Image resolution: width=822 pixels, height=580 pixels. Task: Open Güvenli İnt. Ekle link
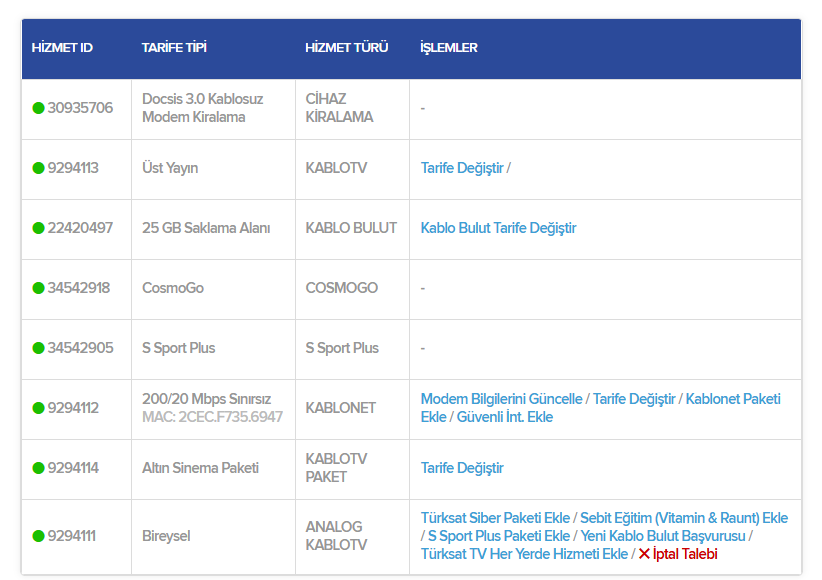(x=505, y=417)
